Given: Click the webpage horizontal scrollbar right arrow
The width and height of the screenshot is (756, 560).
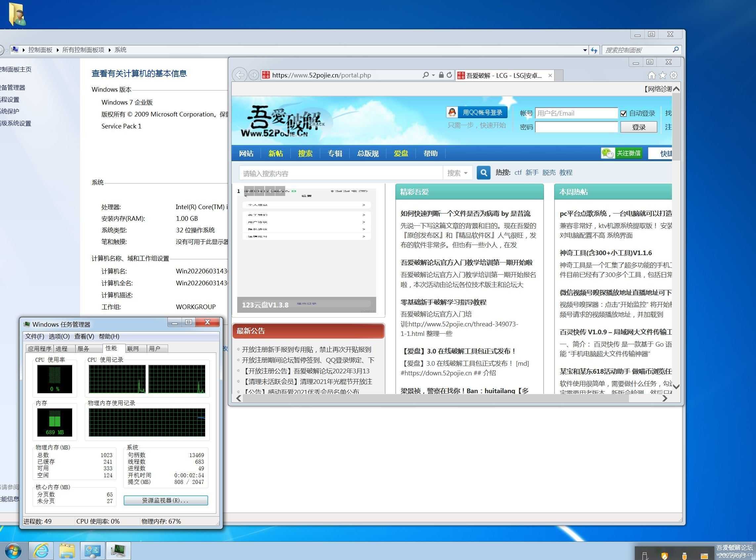Looking at the screenshot, I should click(664, 398).
